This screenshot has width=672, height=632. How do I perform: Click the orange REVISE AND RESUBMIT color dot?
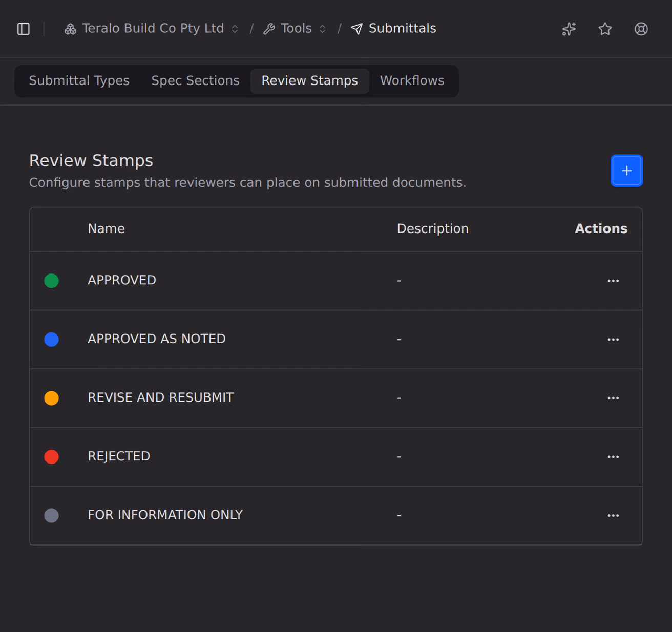pyautogui.click(x=51, y=398)
